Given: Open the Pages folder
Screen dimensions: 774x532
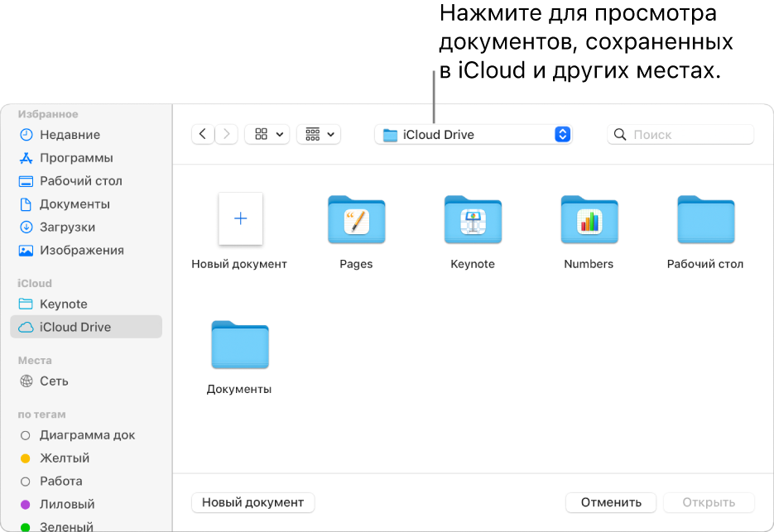Looking at the screenshot, I should click(356, 221).
